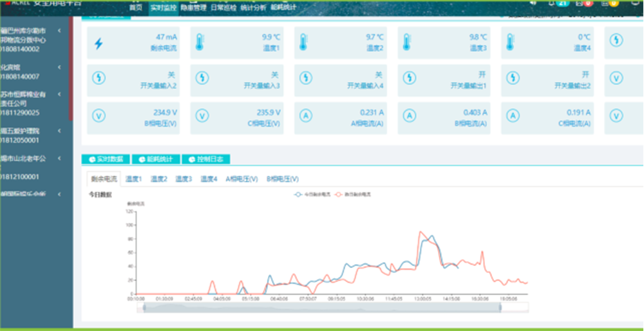Open the 统计分析 top navigation item
This screenshot has height=331, width=644.
pyautogui.click(x=252, y=8)
